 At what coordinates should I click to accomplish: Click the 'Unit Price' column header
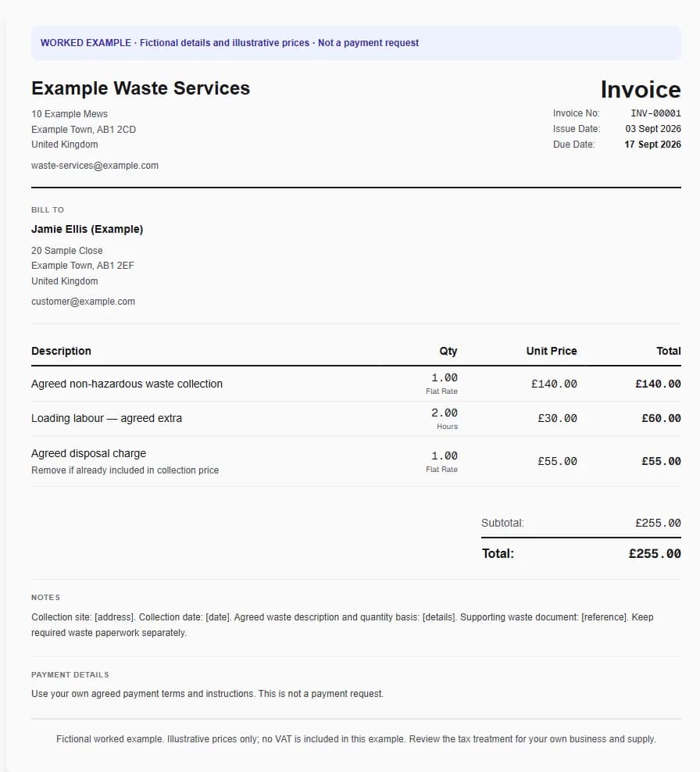552,351
